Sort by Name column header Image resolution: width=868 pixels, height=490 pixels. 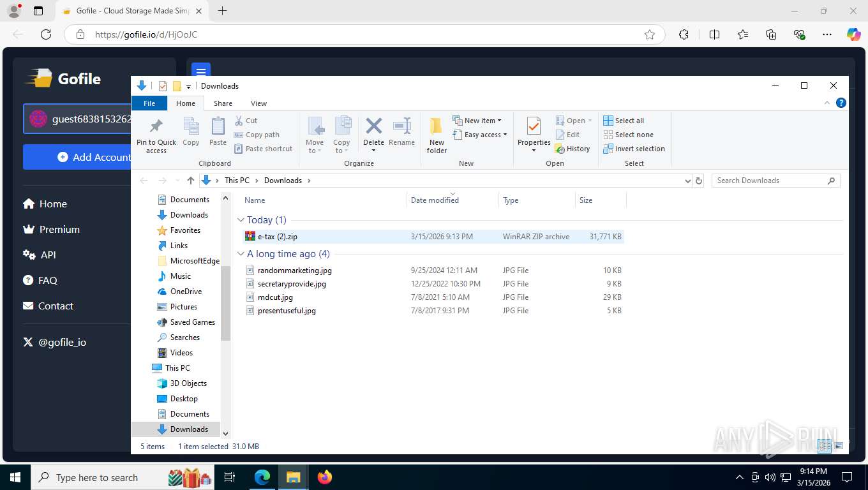pos(324,200)
